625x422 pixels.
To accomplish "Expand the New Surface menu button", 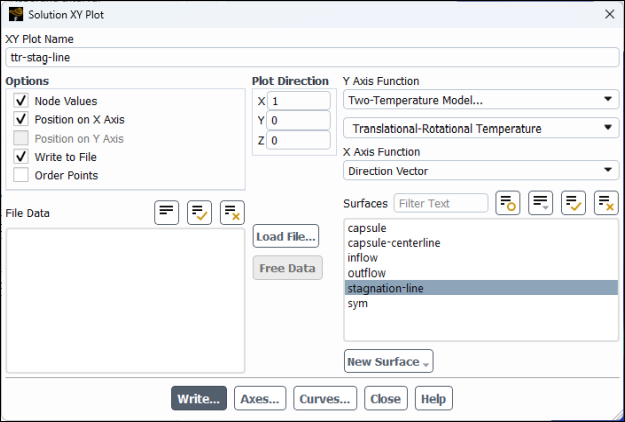I will coord(388,361).
